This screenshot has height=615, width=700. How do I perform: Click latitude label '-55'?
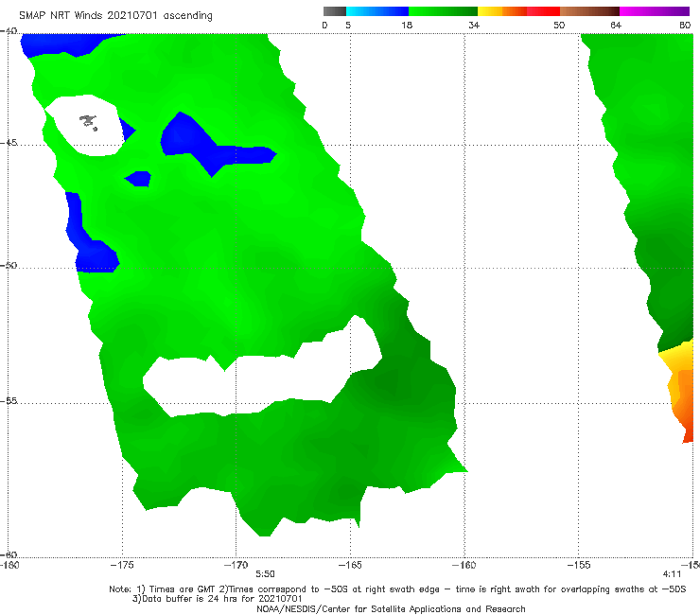[x=9, y=401]
